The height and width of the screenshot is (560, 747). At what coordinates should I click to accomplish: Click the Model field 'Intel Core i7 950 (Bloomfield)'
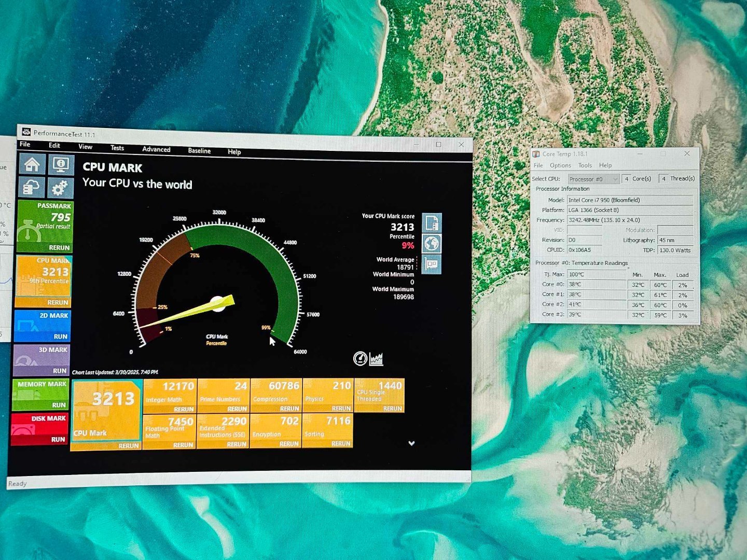pyautogui.click(x=630, y=200)
